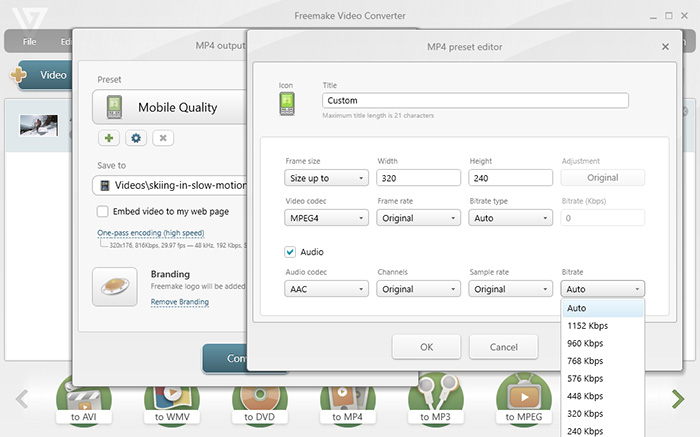Click the Freemake logo in title bar
This screenshot has width=700, height=437.
click(30, 19)
